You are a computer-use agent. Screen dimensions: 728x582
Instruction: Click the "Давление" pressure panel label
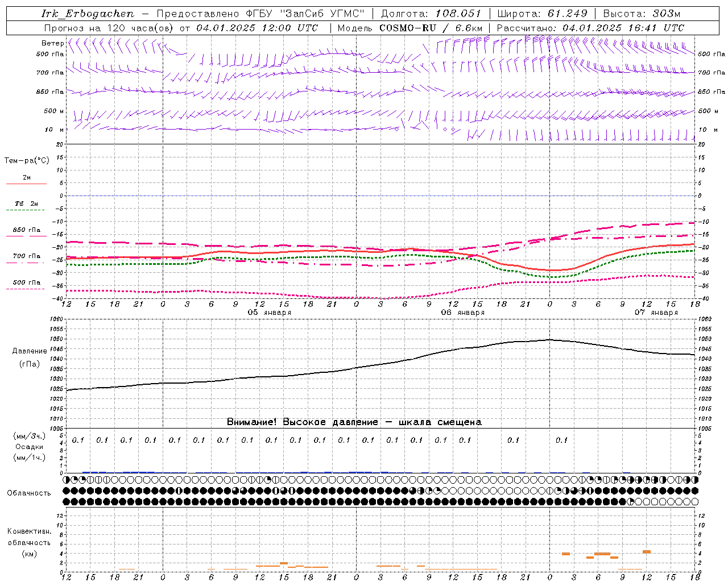coord(30,351)
